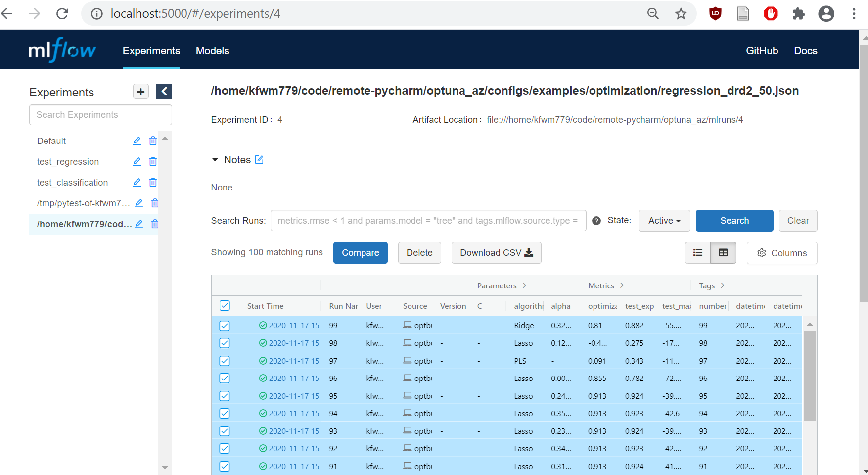Screen dimensions: 868x475
Task: Collapse the experiments sidebar with the chevron icon
Action: tap(164, 92)
